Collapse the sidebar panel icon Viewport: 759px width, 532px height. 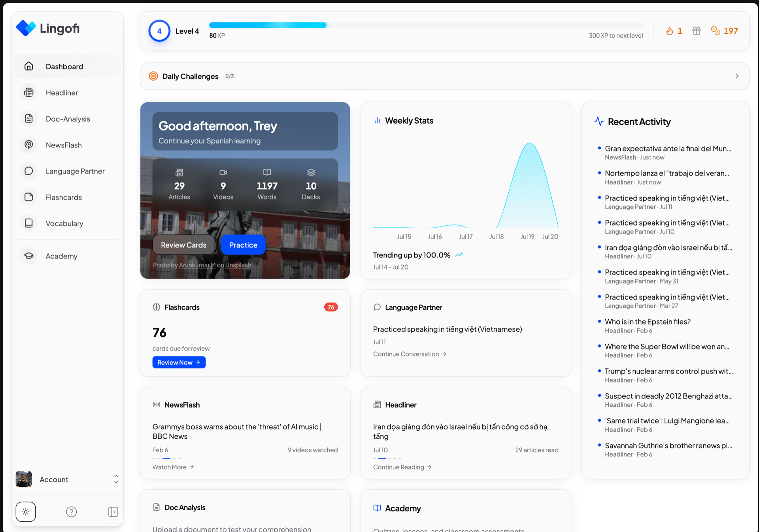pyautogui.click(x=113, y=512)
